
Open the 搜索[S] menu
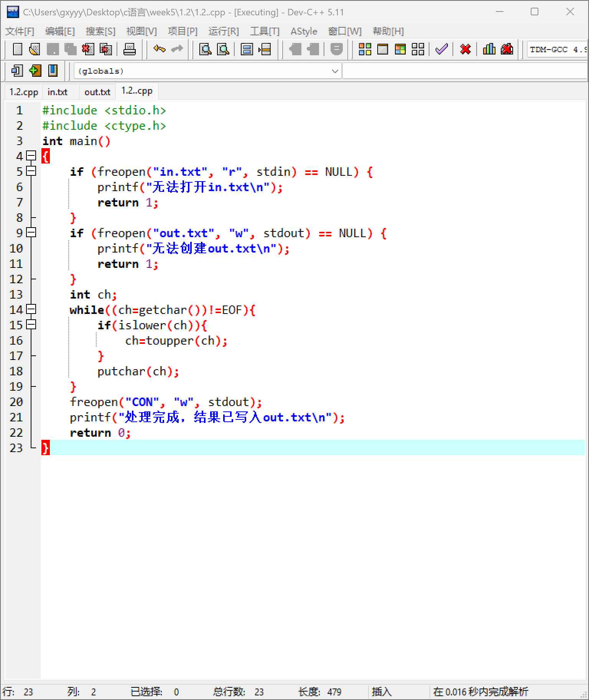100,31
